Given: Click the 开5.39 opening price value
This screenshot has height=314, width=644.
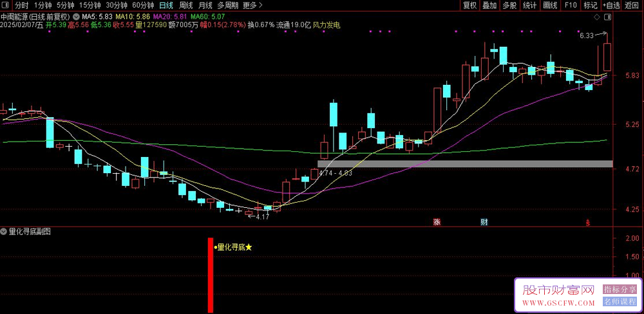Looking at the screenshot, I should point(56,25).
